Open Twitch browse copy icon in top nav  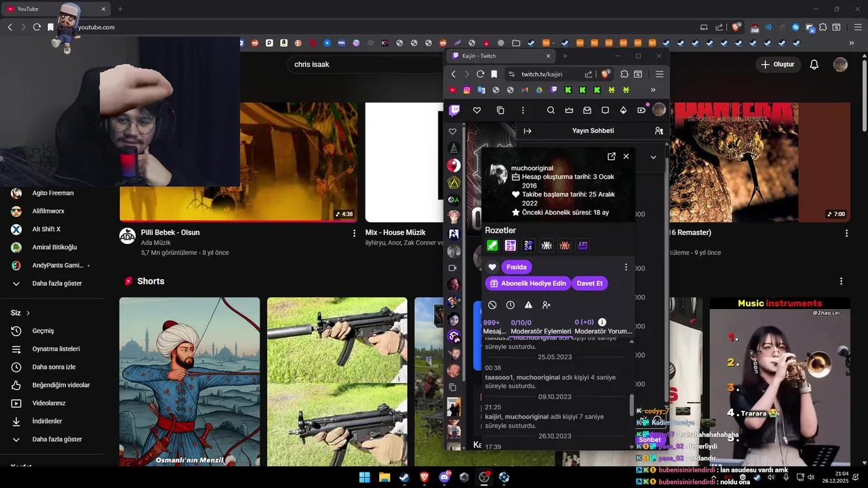tap(500, 110)
